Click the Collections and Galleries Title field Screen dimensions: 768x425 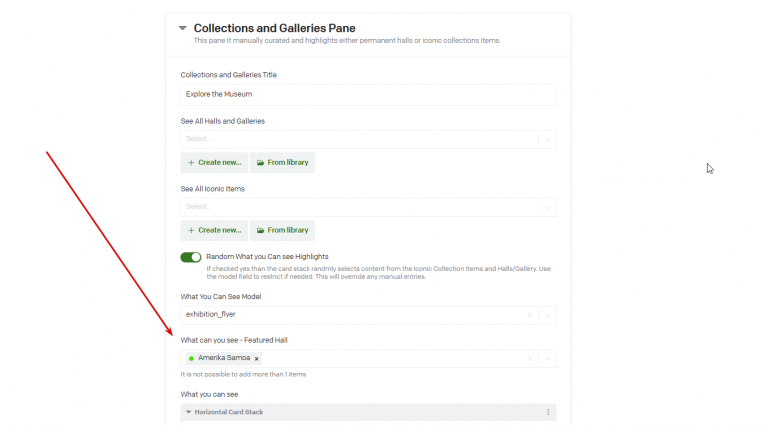[367, 94]
